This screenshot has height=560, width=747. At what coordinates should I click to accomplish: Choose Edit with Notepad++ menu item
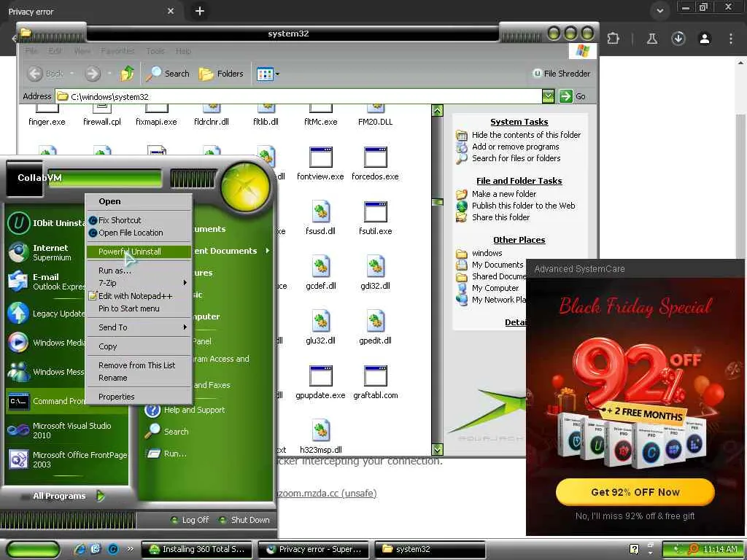coord(138,296)
